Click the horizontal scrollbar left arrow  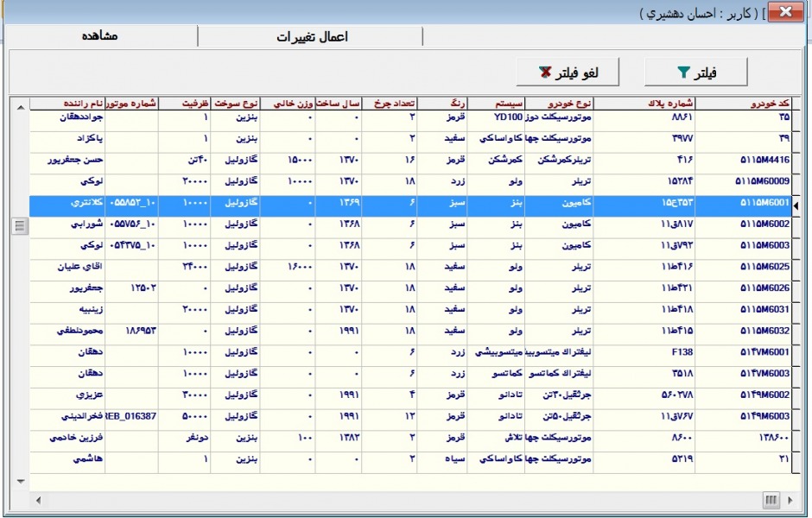[36, 500]
